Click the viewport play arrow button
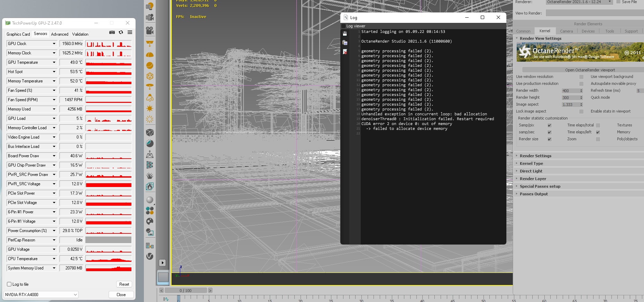Image resolution: width=644 pixels, height=302 pixels. 163,263
